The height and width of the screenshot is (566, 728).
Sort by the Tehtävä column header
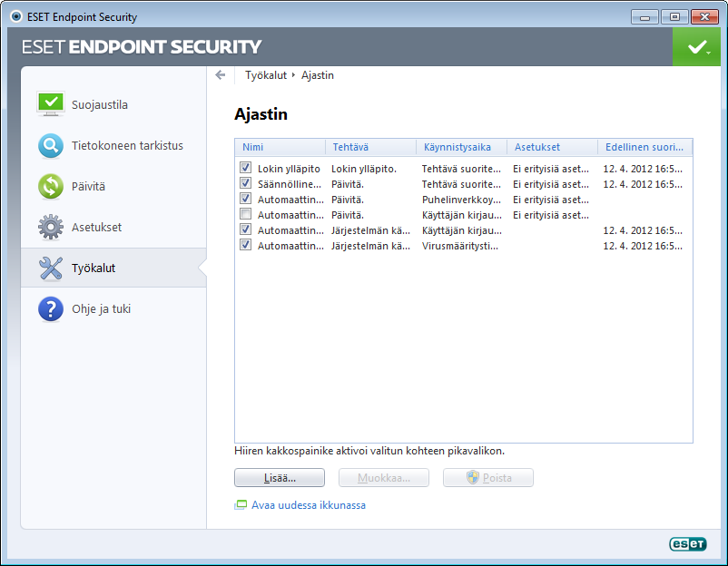pyautogui.click(x=370, y=147)
